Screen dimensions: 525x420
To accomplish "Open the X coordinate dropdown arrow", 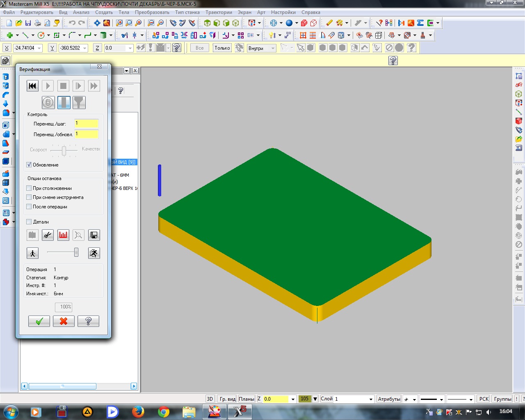I will tap(39, 48).
